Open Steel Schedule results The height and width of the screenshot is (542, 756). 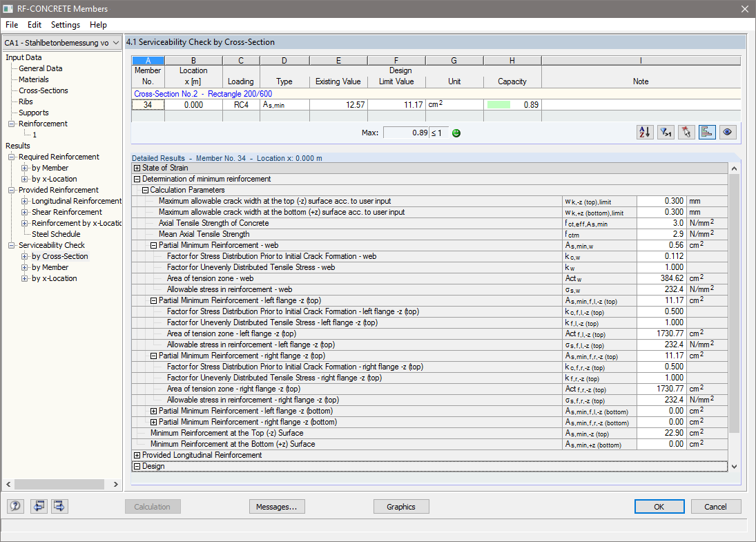pos(56,234)
